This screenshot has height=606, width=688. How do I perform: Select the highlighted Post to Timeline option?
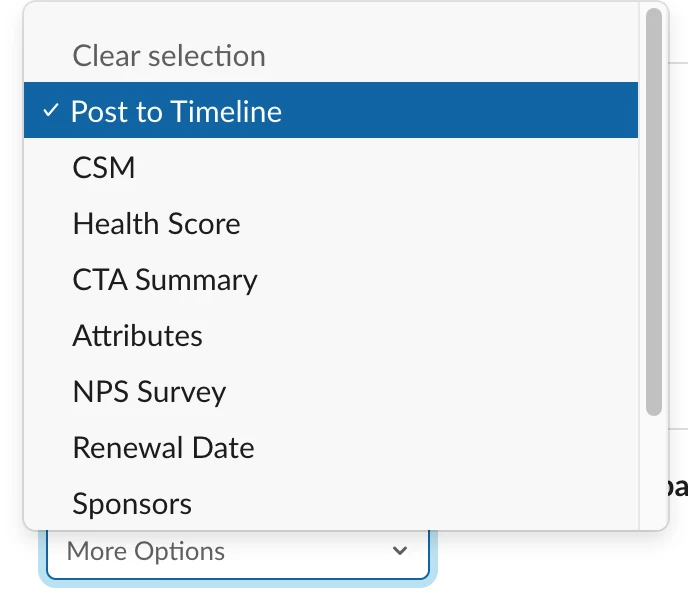[331, 110]
